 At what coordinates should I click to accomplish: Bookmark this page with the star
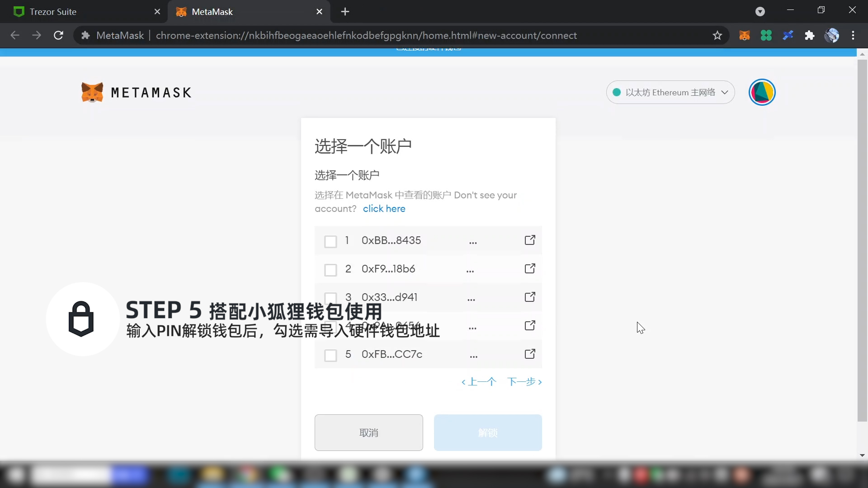[717, 35]
